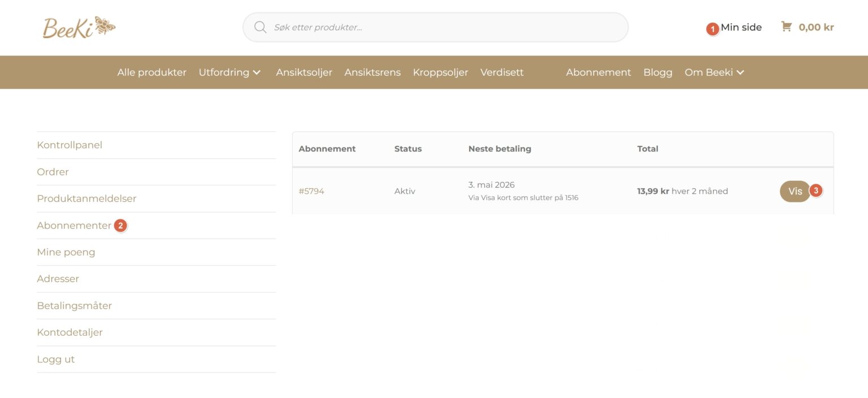Click Logg ut to sign out
Viewport: 868px width, 398px height.
coord(55,360)
